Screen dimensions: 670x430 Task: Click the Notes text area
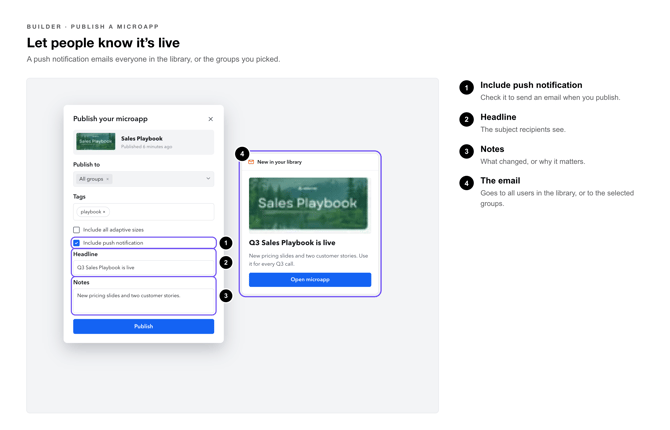point(144,301)
